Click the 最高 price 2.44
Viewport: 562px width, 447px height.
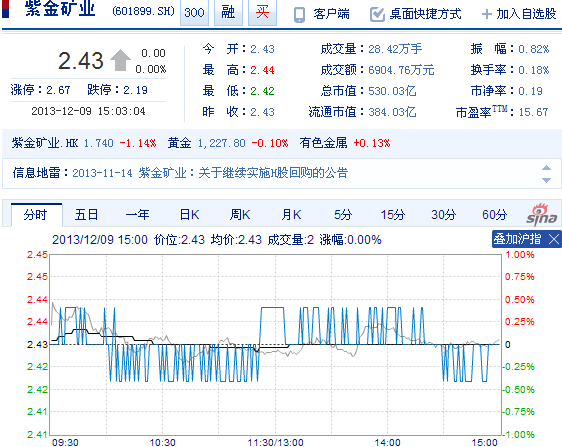[262, 70]
